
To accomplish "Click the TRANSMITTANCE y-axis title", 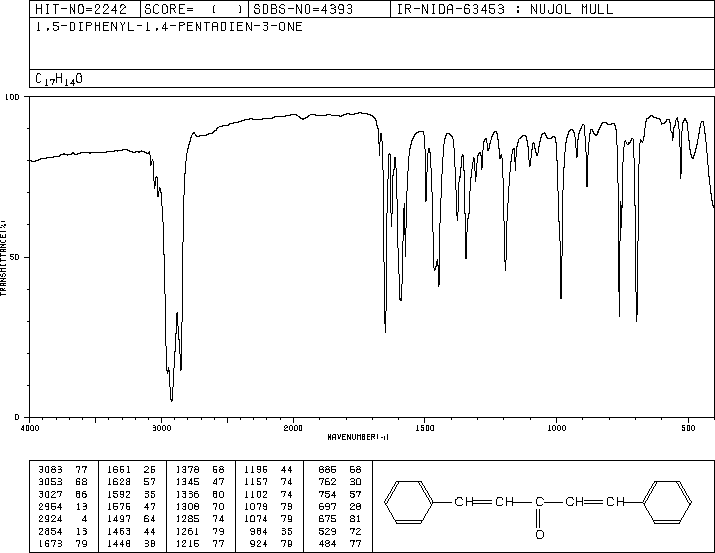I will coord(3,258).
